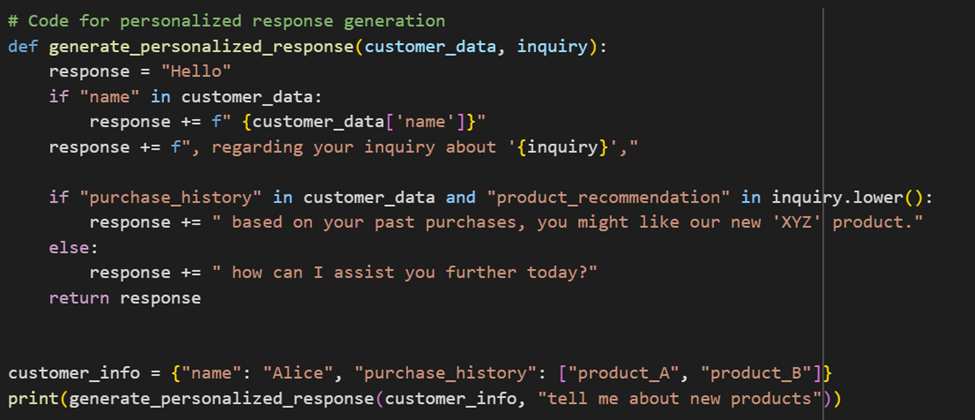Click the def keyword

pos(23,46)
